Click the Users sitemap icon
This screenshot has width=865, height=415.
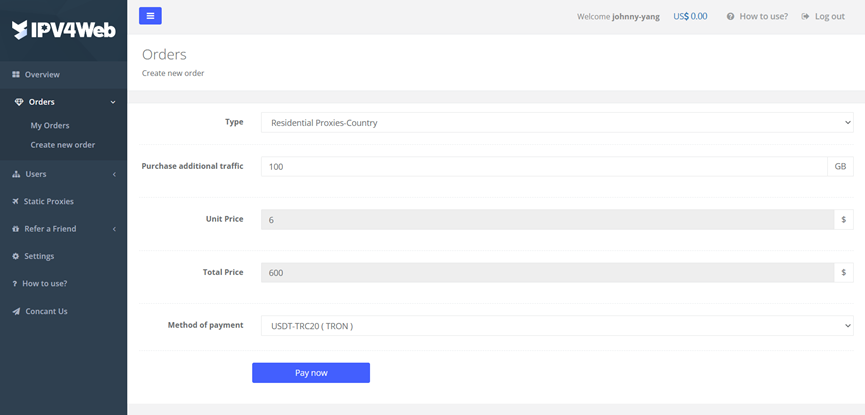[16, 174]
